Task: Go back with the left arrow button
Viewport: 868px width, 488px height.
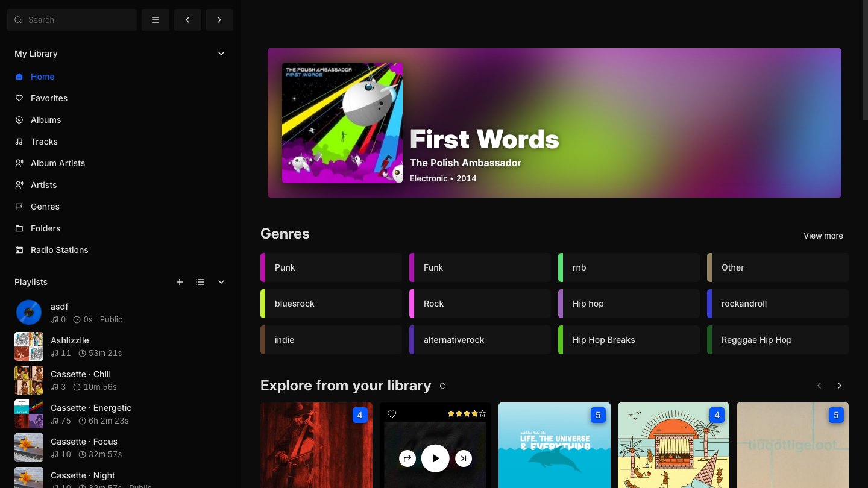Action: [x=187, y=20]
